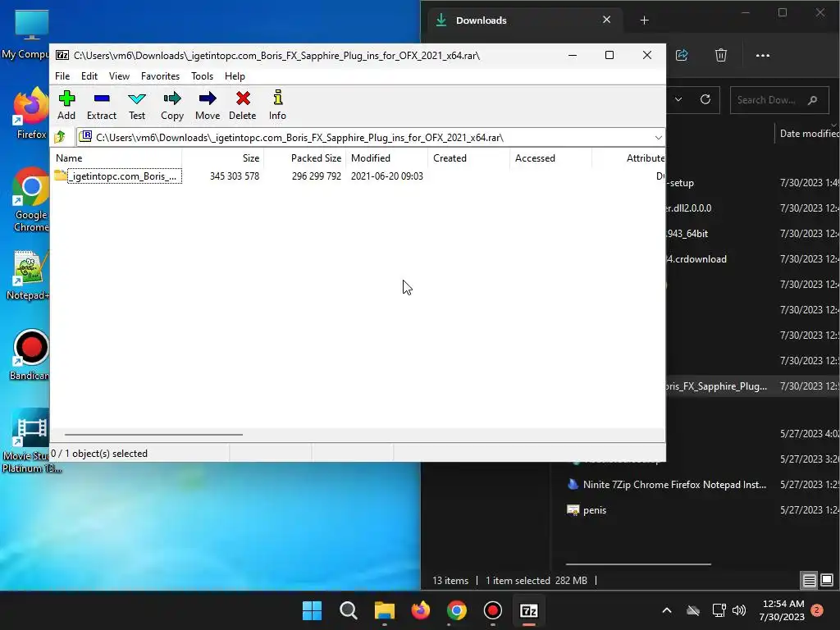Click the Info toolbar icon
This screenshot has height=630, width=840.
pyautogui.click(x=277, y=105)
